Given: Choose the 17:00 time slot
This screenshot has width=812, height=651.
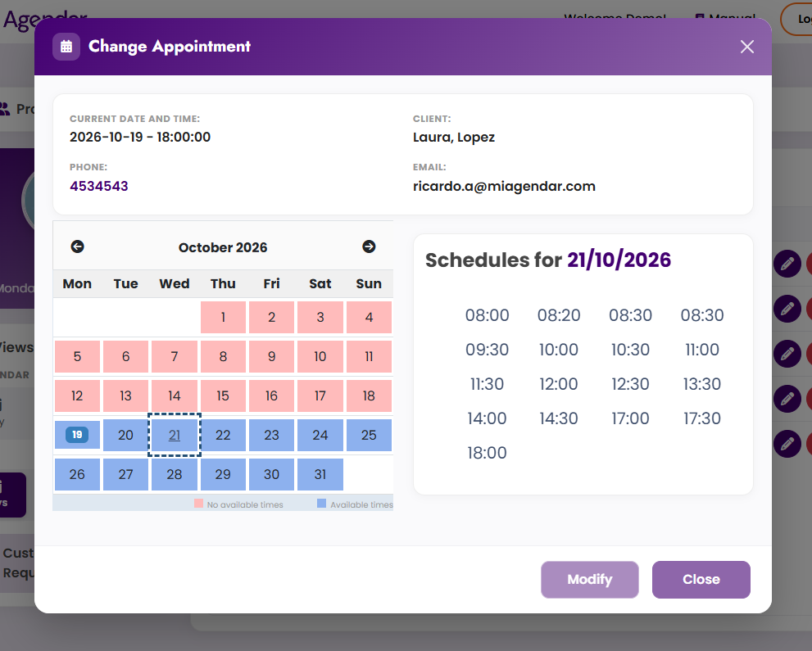Looking at the screenshot, I should 630,418.
